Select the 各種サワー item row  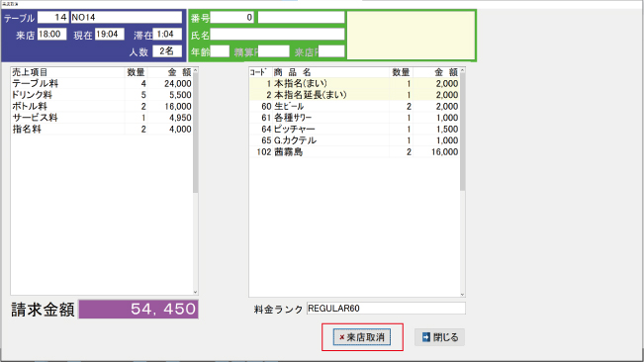[x=354, y=118]
